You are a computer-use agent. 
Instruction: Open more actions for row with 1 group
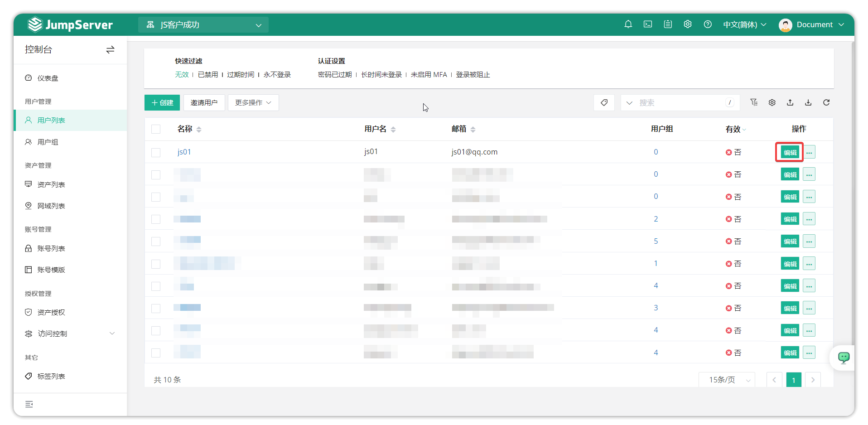(x=809, y=264)
